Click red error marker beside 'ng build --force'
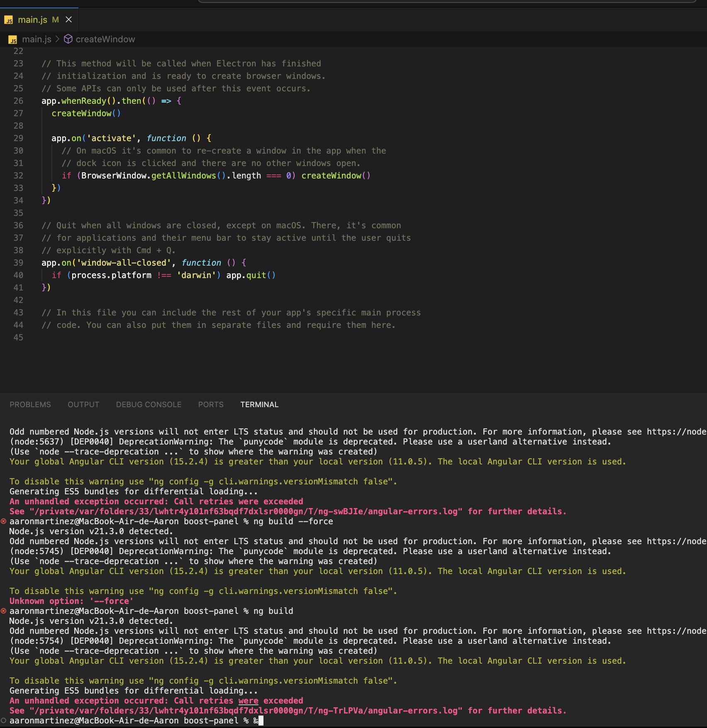The image size is (707, 728). (4, 521)
